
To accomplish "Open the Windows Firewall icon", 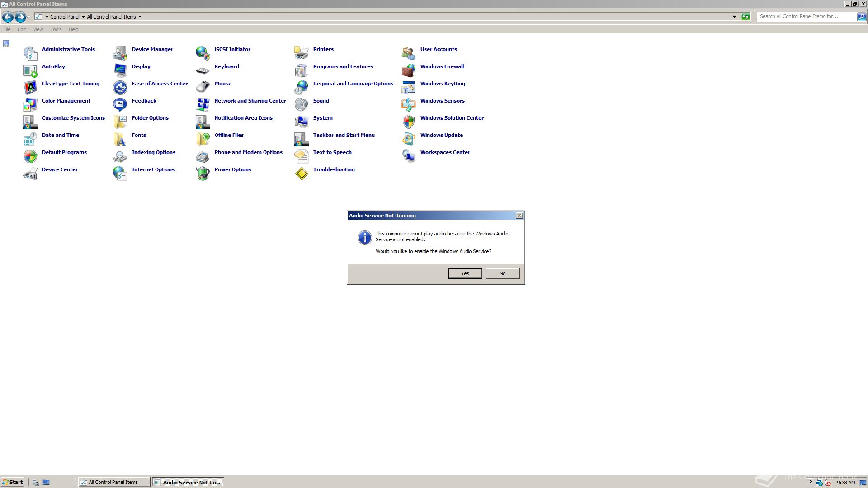I will click(409, 70).
